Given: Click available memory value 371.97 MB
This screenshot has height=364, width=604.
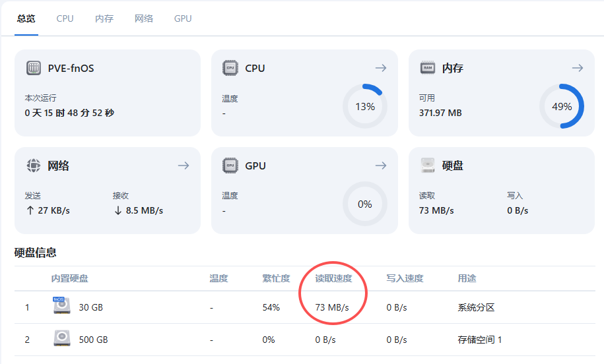Looking at the screenshot, I should pos(440,113).
